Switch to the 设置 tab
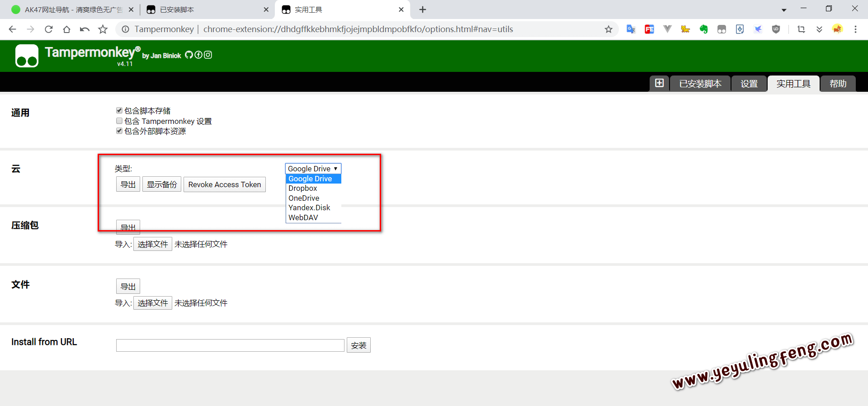 pos(749,84)
